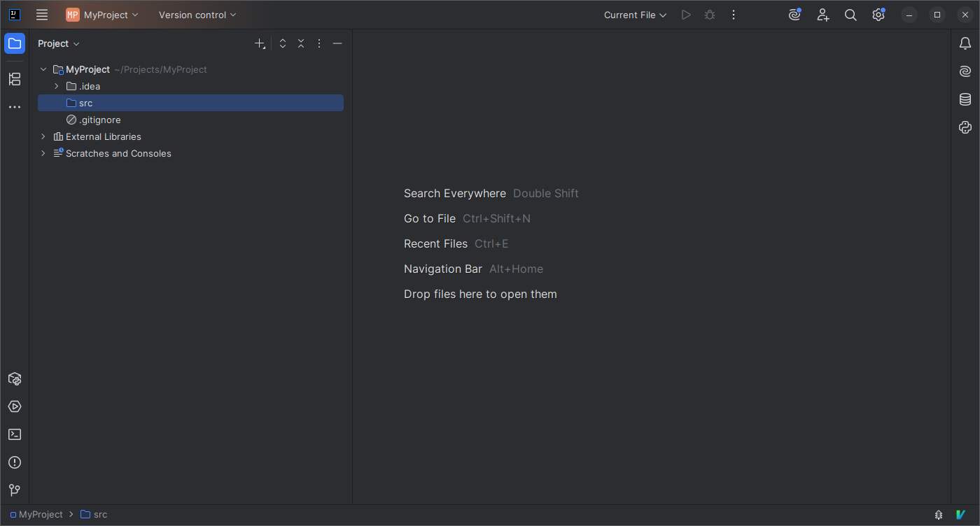This screenshot has width=980, height=526.
Task: Click the Search Everywhere magnifier icon
Action: pyautogui.click(x=850, y=15)
